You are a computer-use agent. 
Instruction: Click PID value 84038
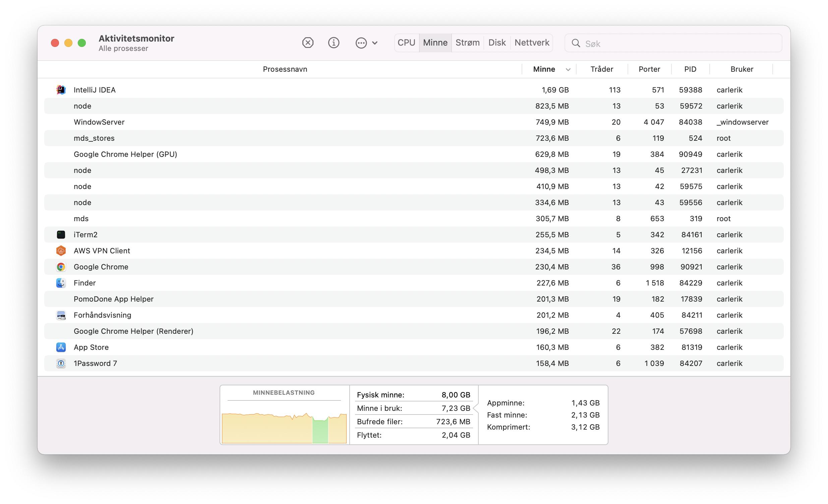click(690, 122)
